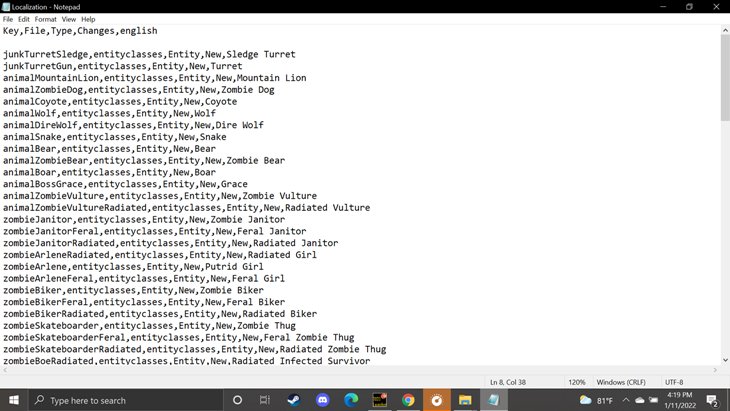Screen dimensions: 730x411
Task: Open Task View on the taskbar
Action: coord(265,400)
